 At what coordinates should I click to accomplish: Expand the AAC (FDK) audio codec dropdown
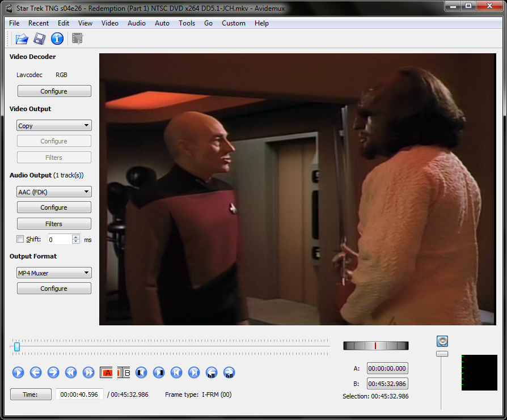click(x=54, y=192)
